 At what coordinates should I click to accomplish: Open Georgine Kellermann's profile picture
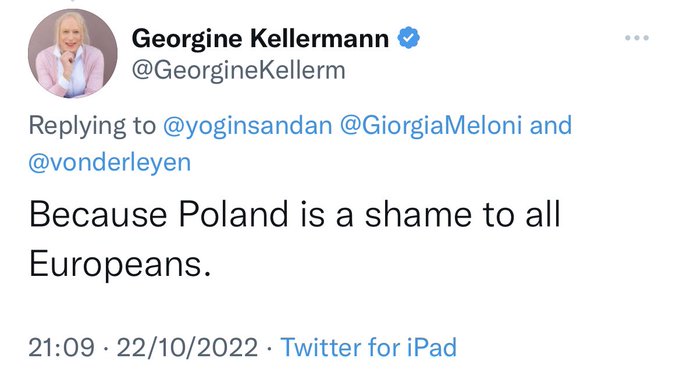pos(72,53)
